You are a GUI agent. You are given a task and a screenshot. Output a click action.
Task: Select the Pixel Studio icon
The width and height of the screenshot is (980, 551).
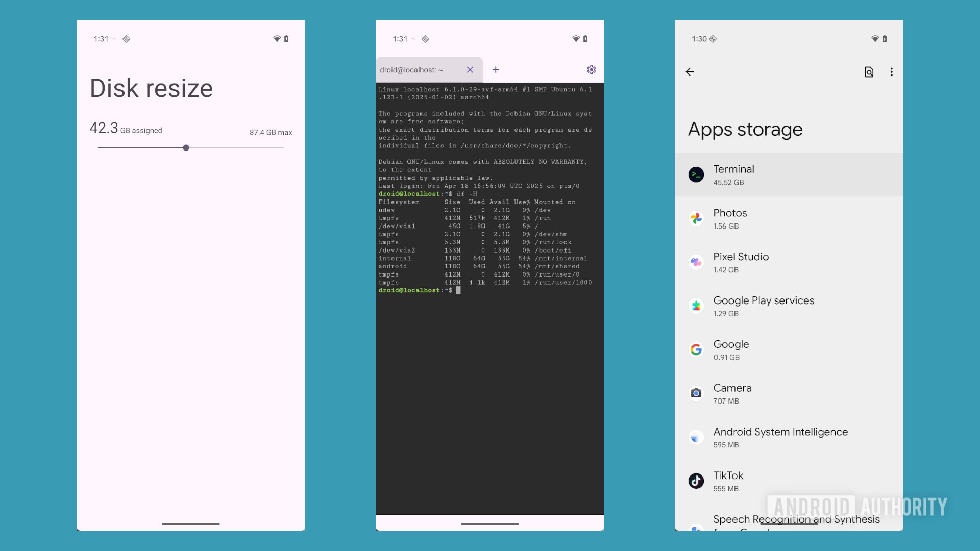click(x=696, y=262)
